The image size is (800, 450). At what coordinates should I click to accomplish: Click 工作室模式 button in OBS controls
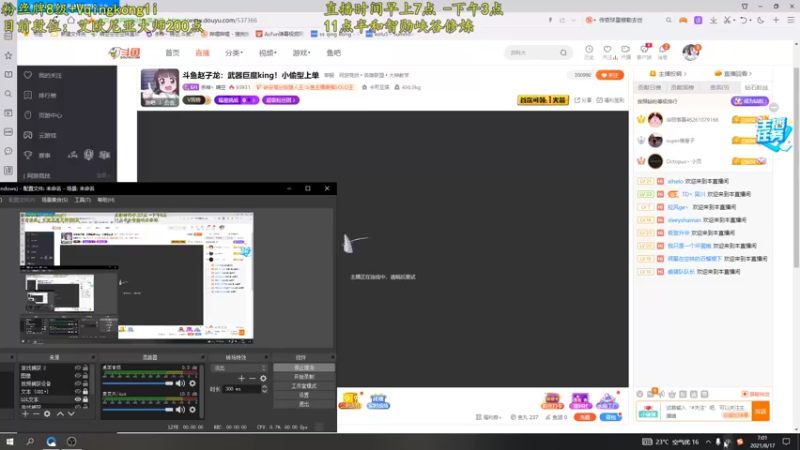click(304, 386)
